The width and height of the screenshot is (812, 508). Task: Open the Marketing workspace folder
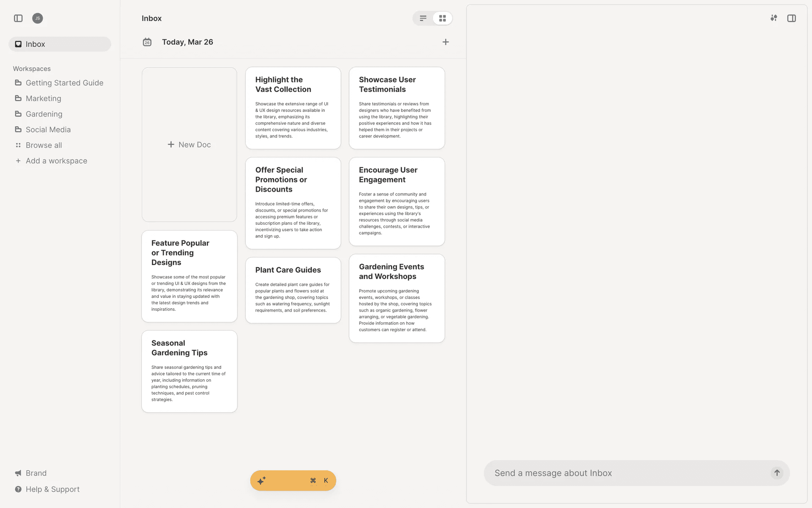pos(43,98)
